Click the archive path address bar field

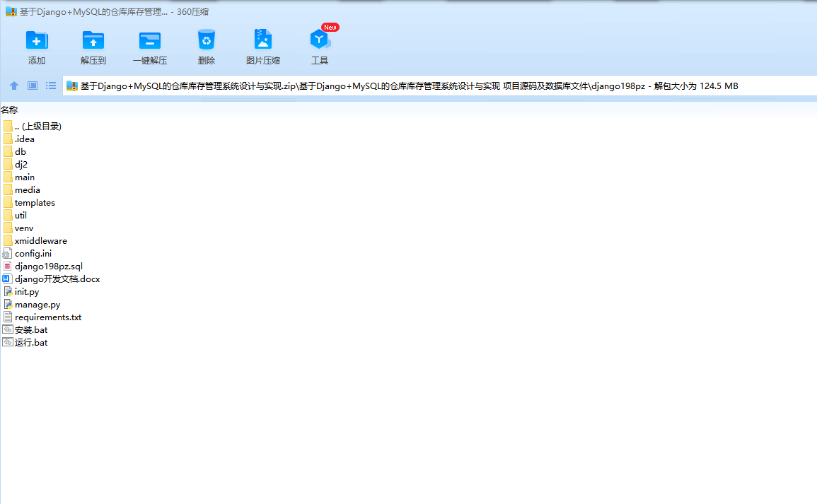tap(440, 86)
